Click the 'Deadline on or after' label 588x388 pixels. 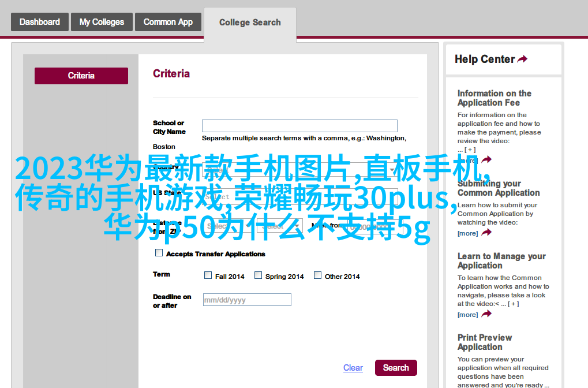coord(172,301)
